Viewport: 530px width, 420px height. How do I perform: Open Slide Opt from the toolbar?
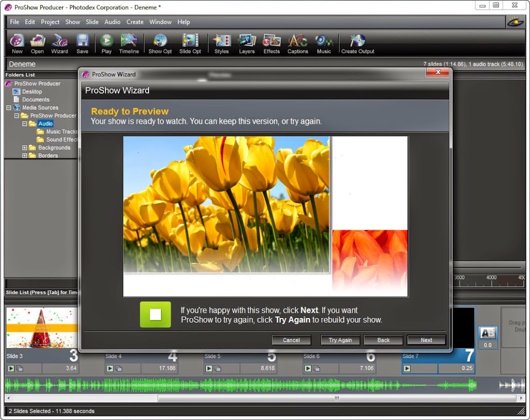click(190, 44)
